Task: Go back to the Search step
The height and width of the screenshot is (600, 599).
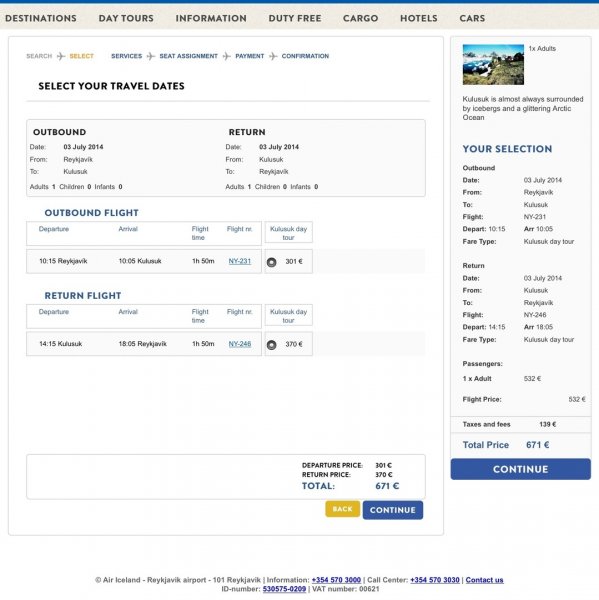Action: pos(39,56)
